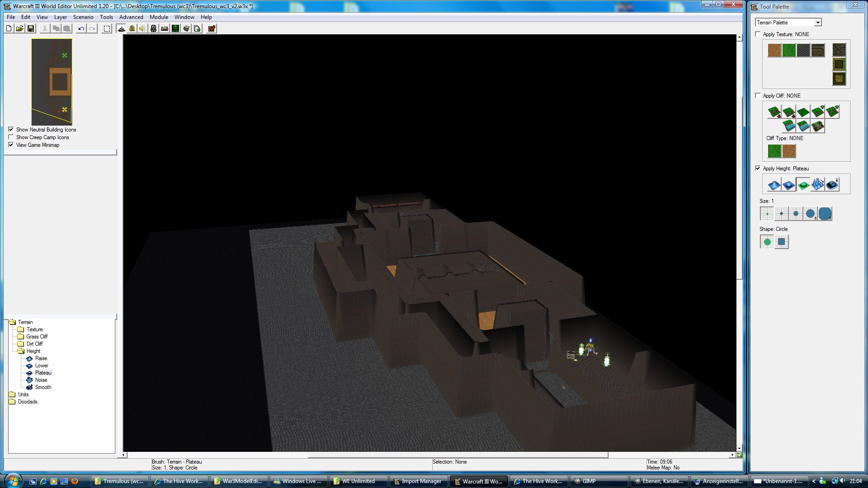This screenshot has width=868, height=488.
Task: Expand the Dirt Cliff folder
Action: 21,344
